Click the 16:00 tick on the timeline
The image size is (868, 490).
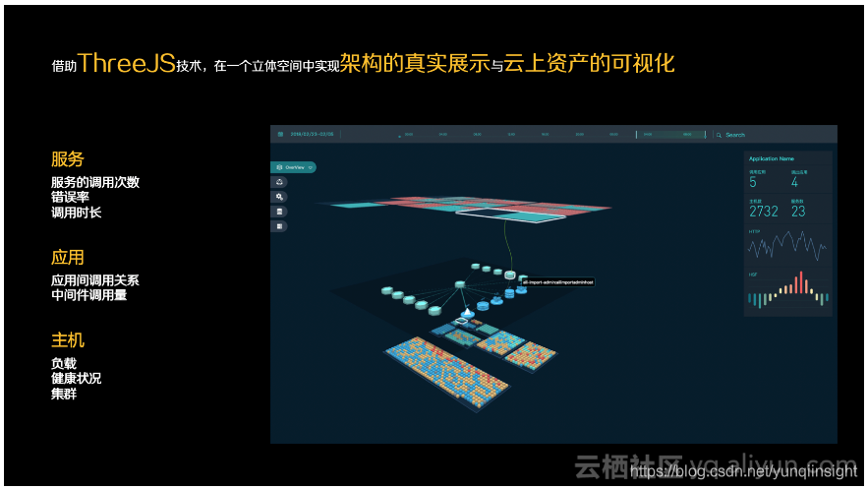[x=546, y=134]
